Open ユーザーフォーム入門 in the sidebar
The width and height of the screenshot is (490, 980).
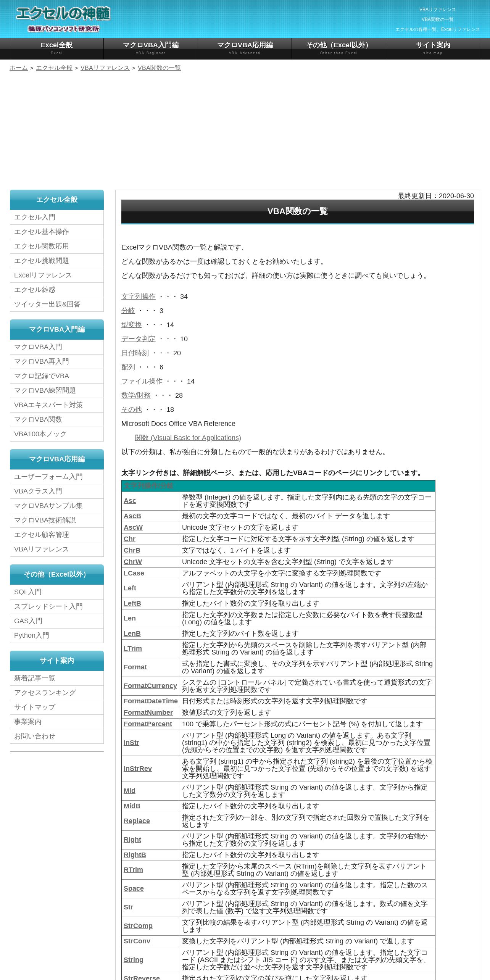(57, 477)
